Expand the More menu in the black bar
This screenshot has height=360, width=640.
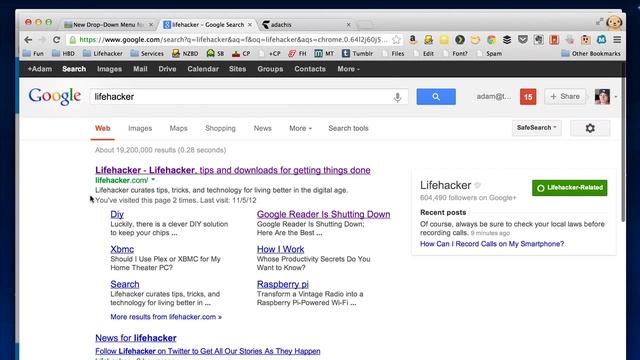348,69
